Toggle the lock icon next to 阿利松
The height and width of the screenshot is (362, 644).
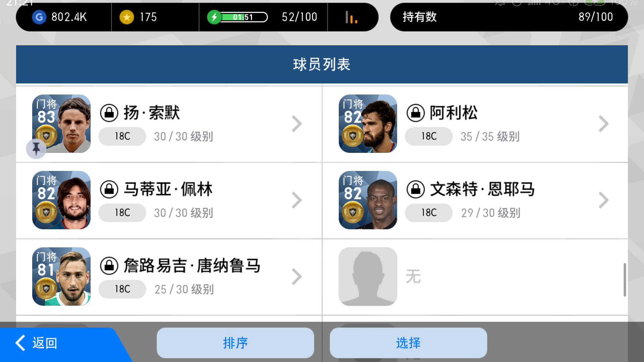coord(416,113)
